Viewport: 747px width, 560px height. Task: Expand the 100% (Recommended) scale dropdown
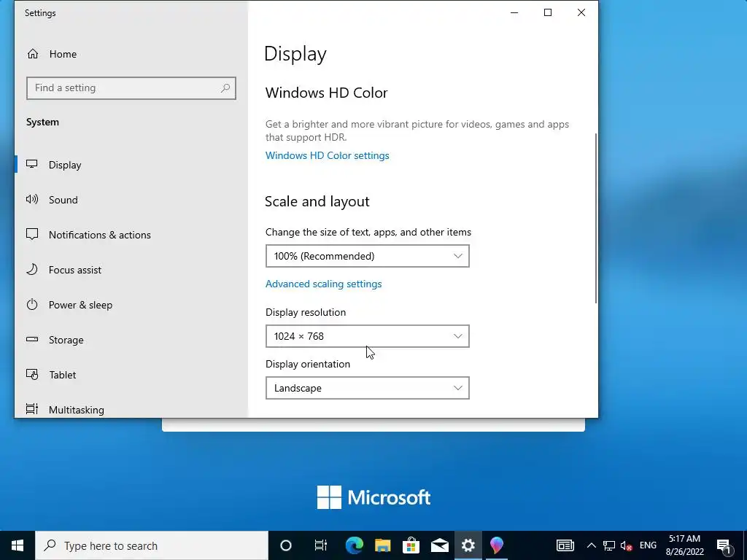pos(368,256)
